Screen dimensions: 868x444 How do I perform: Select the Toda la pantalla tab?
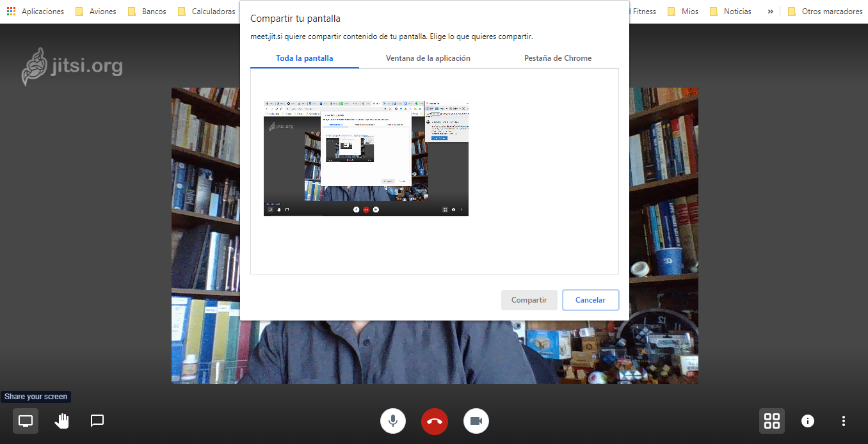305,58
